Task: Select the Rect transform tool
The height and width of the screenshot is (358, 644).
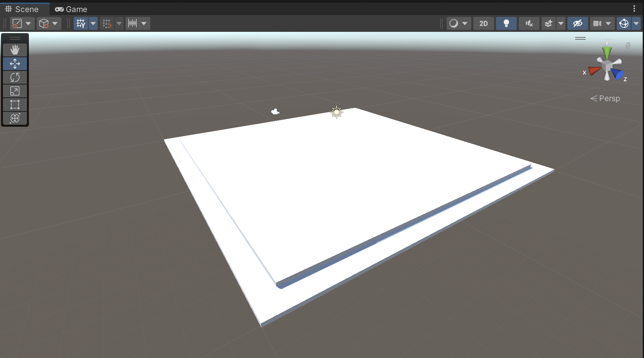Action: (15, 105)
